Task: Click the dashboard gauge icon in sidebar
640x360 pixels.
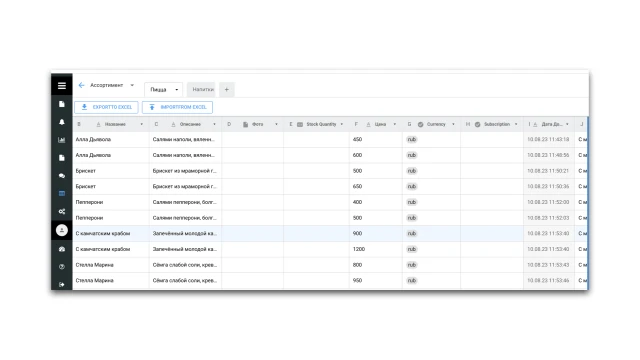Action: (62, 249)
